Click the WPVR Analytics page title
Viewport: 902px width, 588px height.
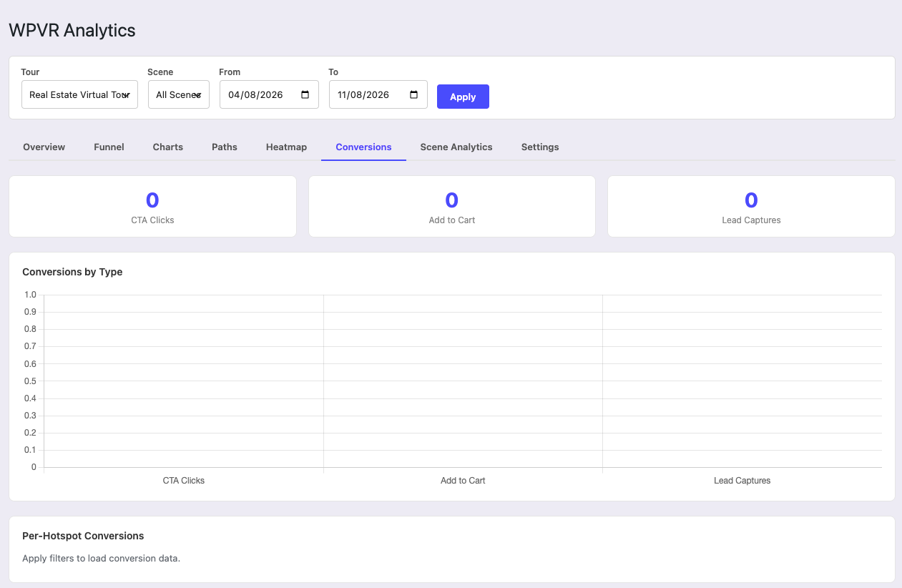coord(72,30)
